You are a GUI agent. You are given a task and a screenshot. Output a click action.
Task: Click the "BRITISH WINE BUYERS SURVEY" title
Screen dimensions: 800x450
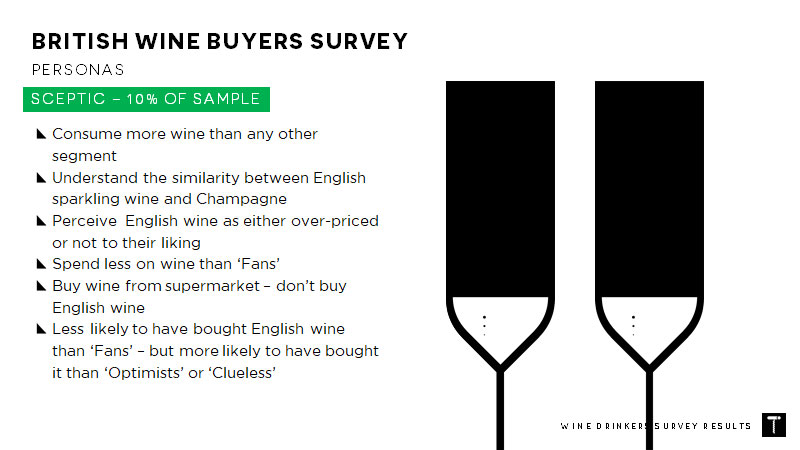[220, 42]
